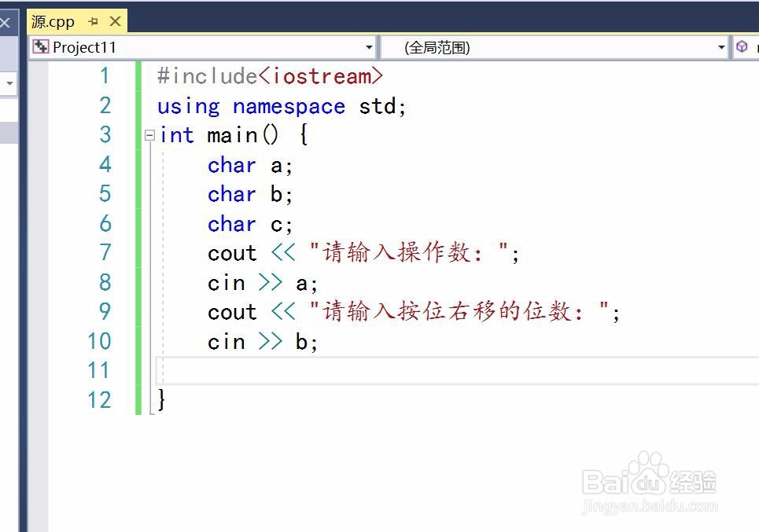This screenshot has width=759, height=532.
Task: Click the char keyword on line 4
Action: 230,165
